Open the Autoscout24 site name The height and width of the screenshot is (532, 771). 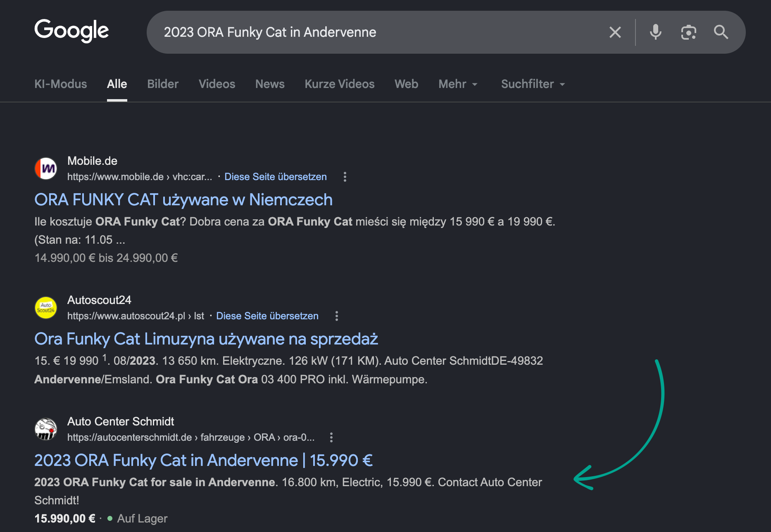99,300
